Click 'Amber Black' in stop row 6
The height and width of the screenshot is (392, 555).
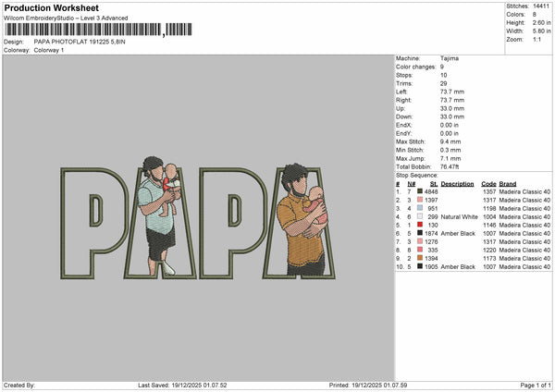(458, 233)
